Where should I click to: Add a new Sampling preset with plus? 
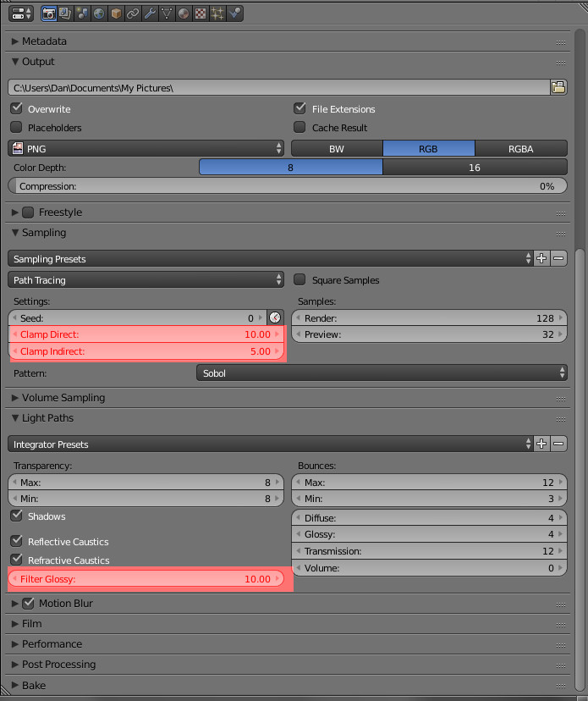[541, 258]
